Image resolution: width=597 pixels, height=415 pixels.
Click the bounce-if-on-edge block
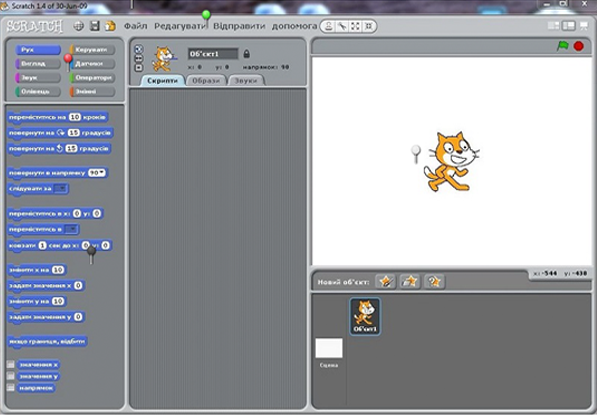(x=47, y=341)
